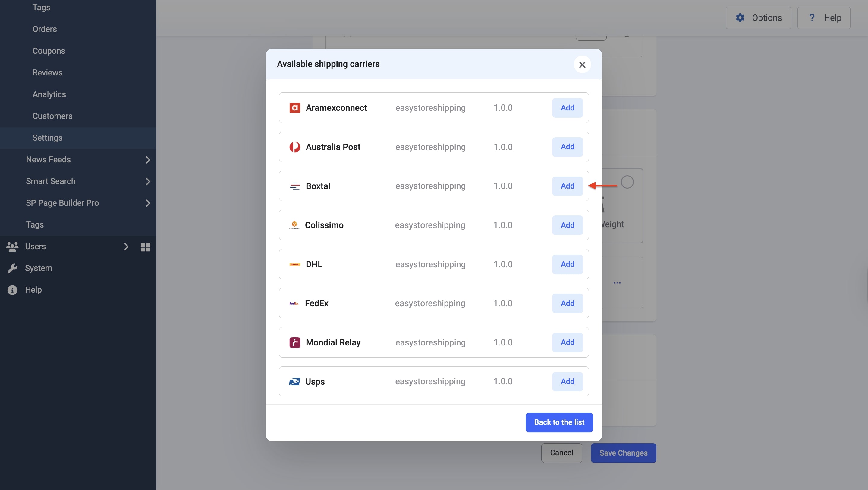Select the radio button behind the dialog
This screenshot has height=490, width=868.
coord(627,182)
